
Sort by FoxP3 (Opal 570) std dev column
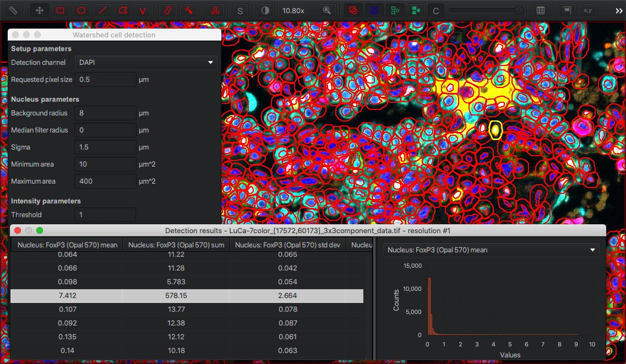point(287,245)
